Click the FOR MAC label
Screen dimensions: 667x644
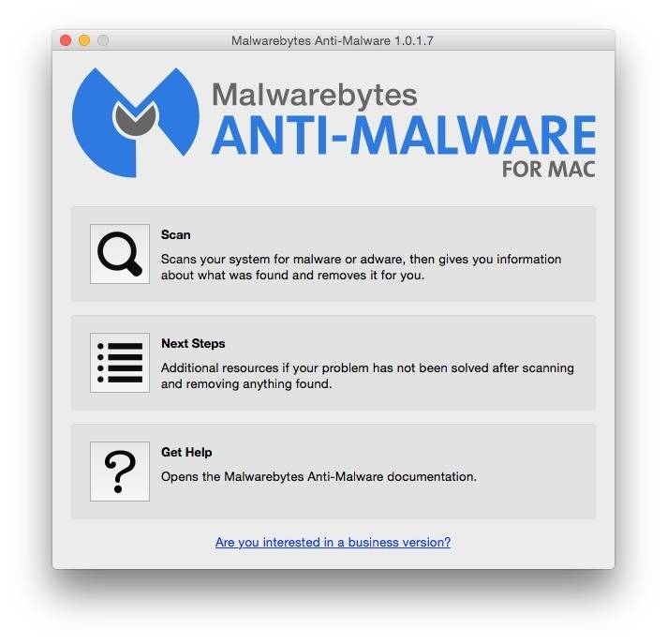coord(548,170)
